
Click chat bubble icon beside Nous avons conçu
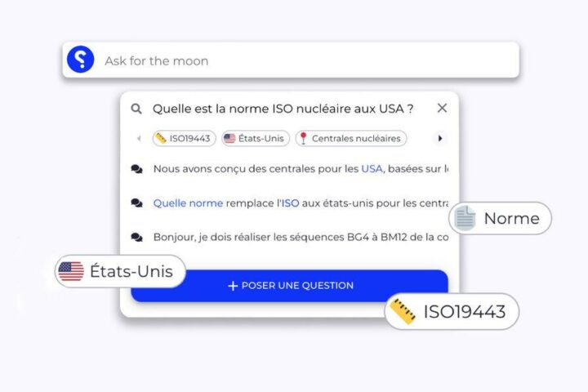[136, 169]
